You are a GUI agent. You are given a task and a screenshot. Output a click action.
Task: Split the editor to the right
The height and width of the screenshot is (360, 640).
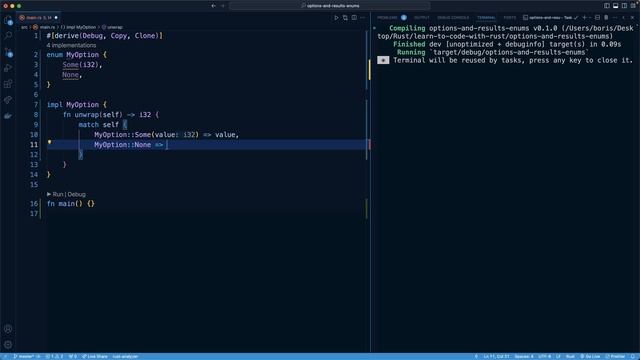click(354, 18)
